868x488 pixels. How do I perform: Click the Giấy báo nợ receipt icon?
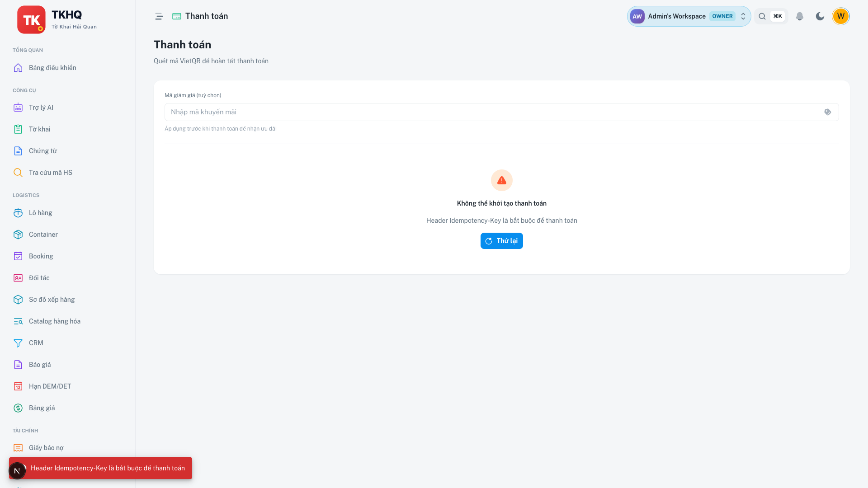18,448
